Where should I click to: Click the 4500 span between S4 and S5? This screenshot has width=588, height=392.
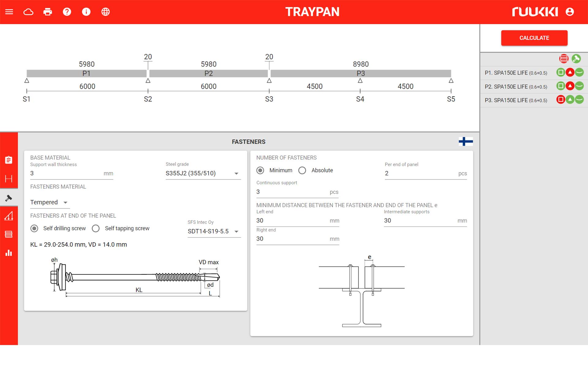[x=405, y=87]
